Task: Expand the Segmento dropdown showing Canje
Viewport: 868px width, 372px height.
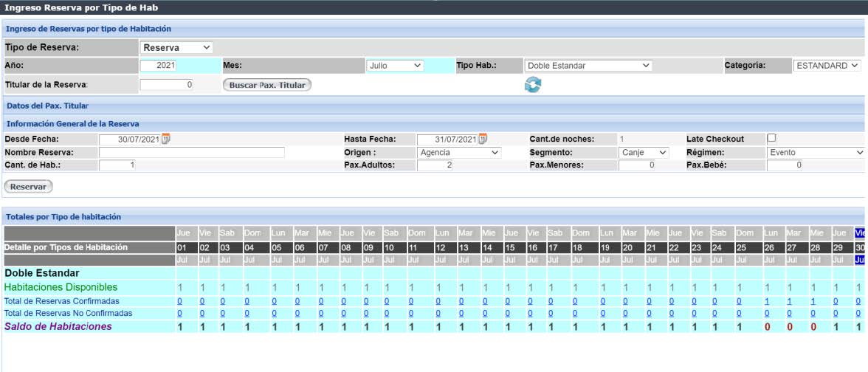Action: click(x=643, y=152)
